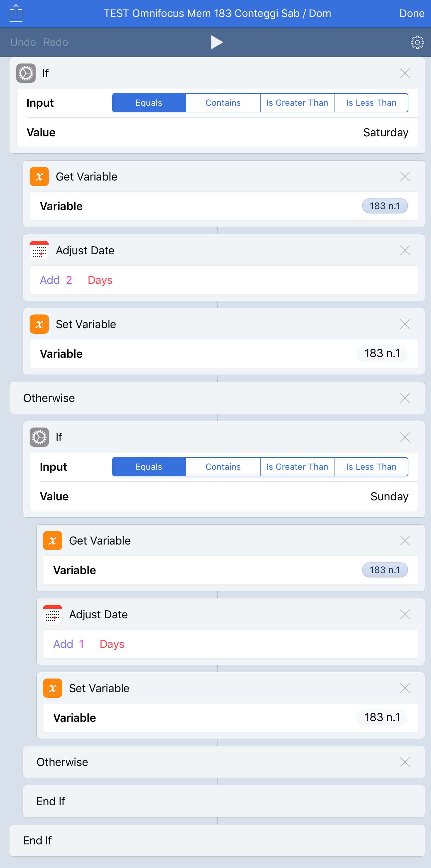Run the workflow with the play button

[x=217, y=42]
